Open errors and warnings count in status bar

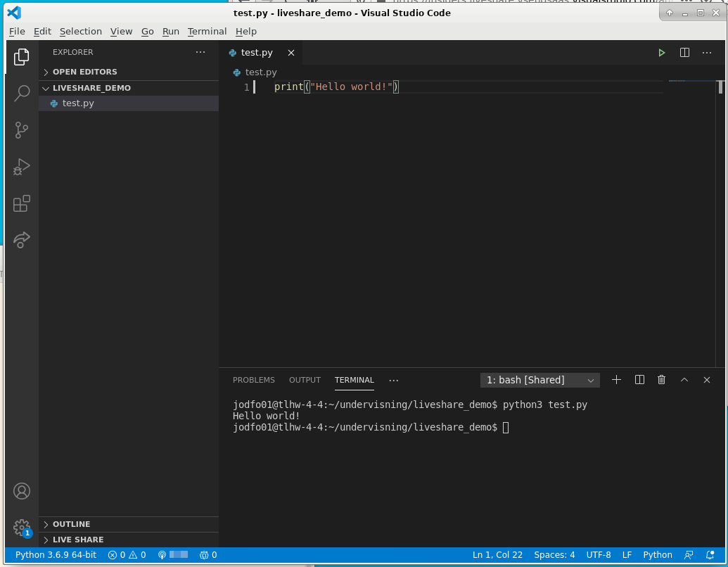point(127,555)
